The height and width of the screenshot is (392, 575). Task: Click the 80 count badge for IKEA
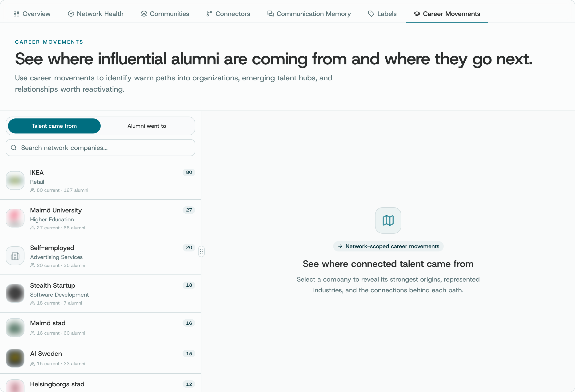coord(189,172)
